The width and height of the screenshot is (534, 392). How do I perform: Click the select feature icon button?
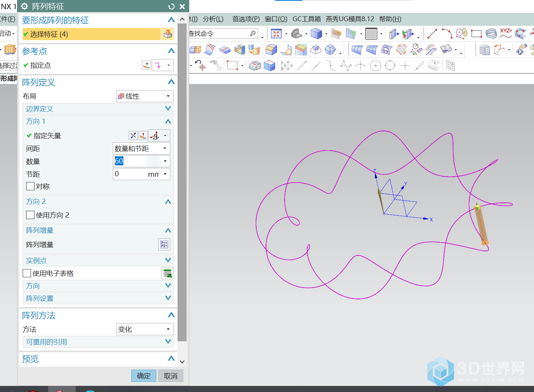point(168,34)
